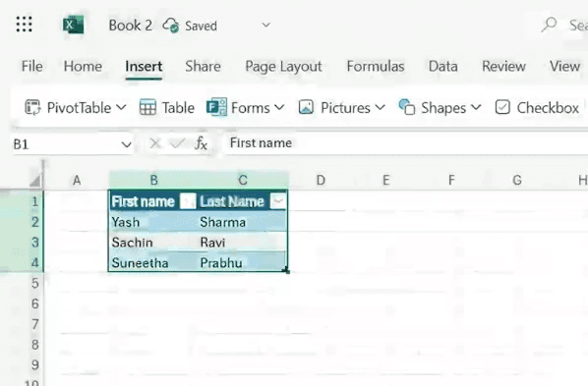The width and height of the screenshot is (588, 386).
Task: Open the First name filter dropdown
Action: 188,201
